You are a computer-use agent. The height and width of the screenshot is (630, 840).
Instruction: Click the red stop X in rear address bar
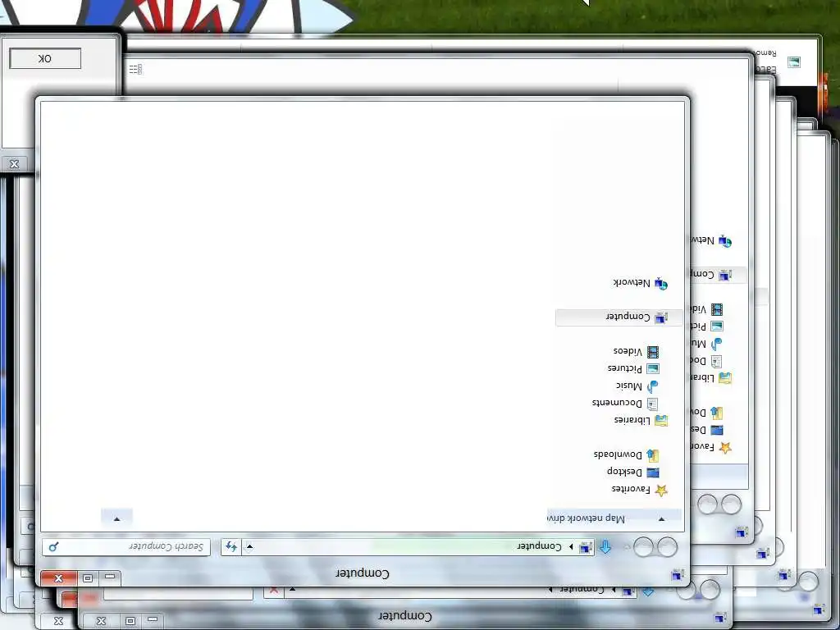(274, 590)
